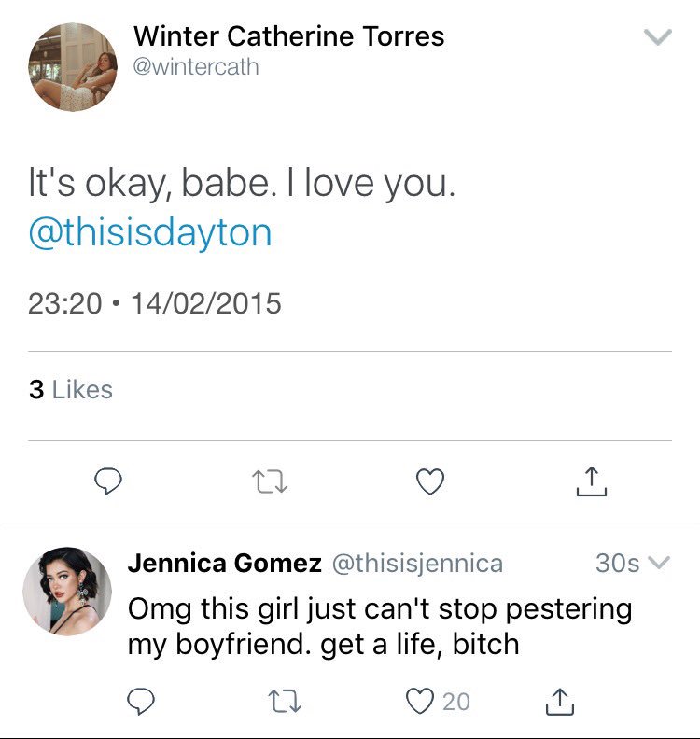Retweet the main tweet by @wintercath

[x=269, y=481]
